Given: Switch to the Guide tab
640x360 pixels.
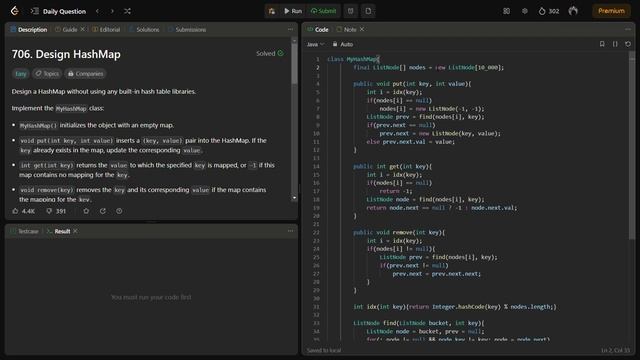Looking at the screenshot, I should [x=67, y=29].
